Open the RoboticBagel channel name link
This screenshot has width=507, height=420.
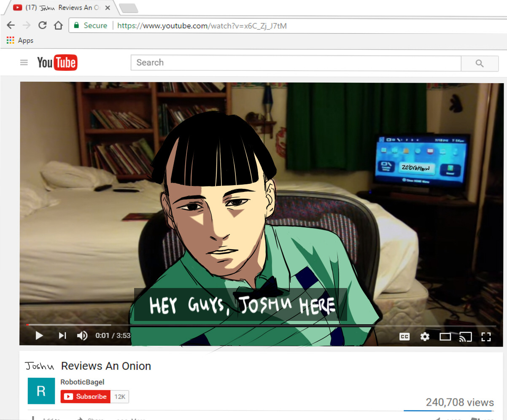(x=82, y=382)
